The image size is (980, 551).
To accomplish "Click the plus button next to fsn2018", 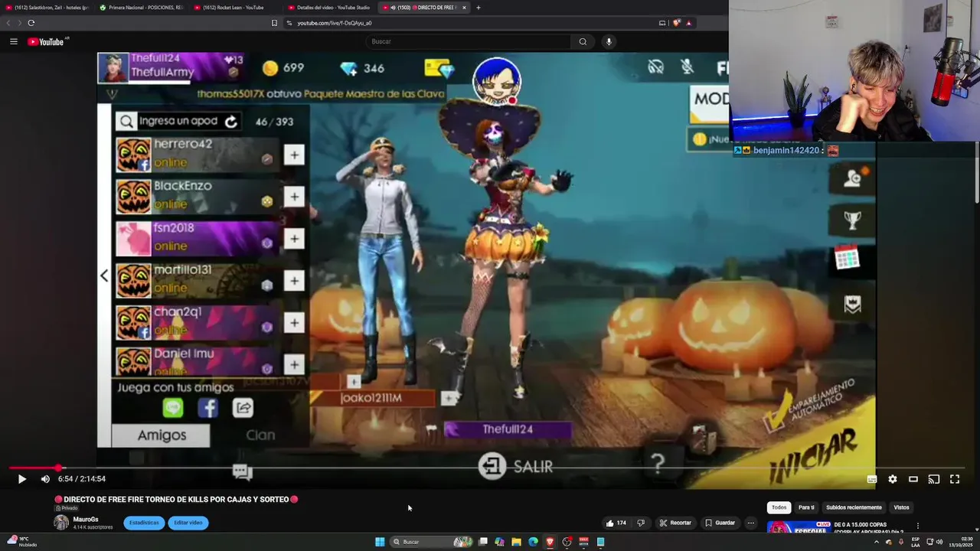I will pos(294,240).
